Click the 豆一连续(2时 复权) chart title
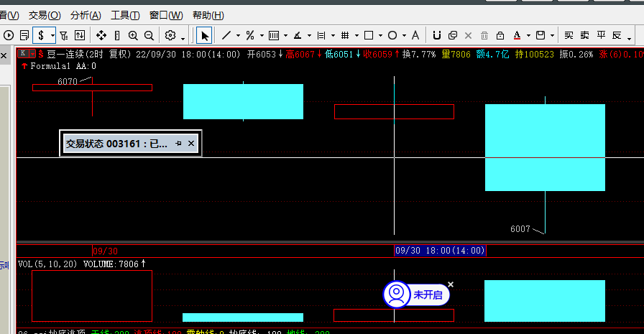The height and width of the screenshot is (334, 644). pos(88,54)
